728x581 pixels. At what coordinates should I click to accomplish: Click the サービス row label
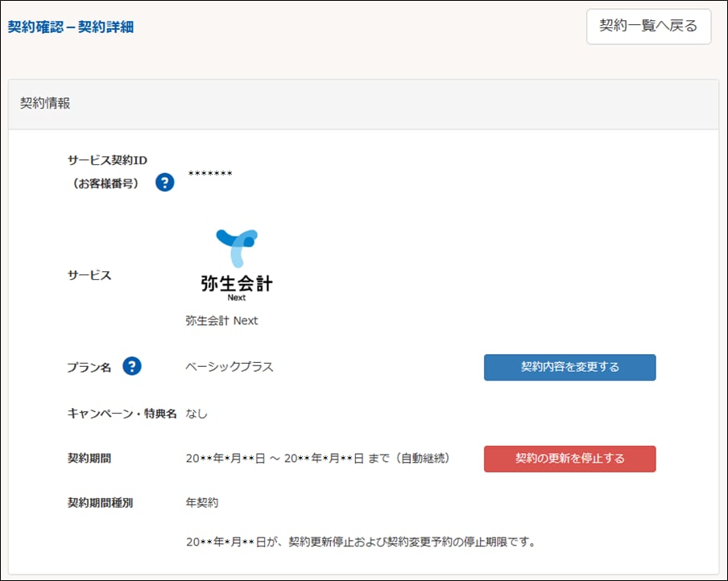click(89, 275)
